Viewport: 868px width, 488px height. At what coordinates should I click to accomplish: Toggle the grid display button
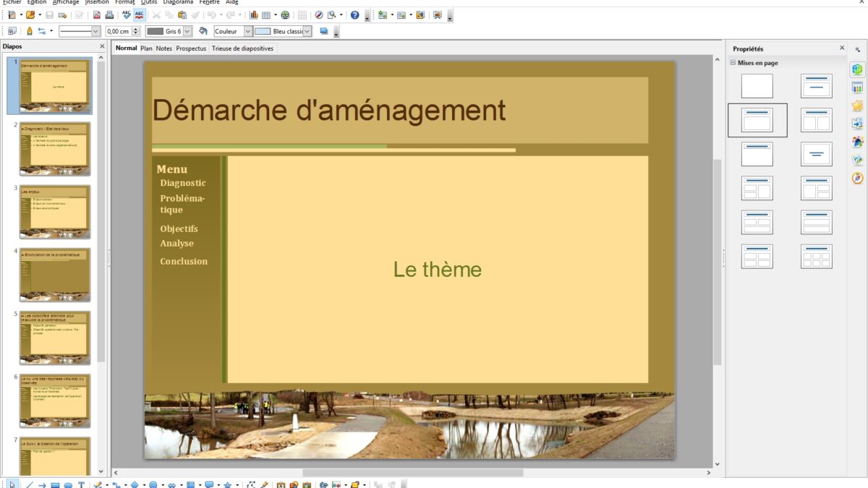coord(302,15)
